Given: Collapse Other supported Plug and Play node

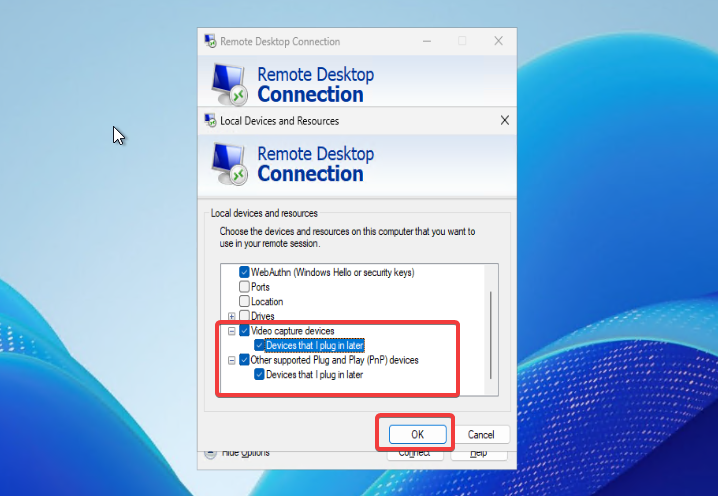Looking at the screenshot, I should [x=232, y=360].
